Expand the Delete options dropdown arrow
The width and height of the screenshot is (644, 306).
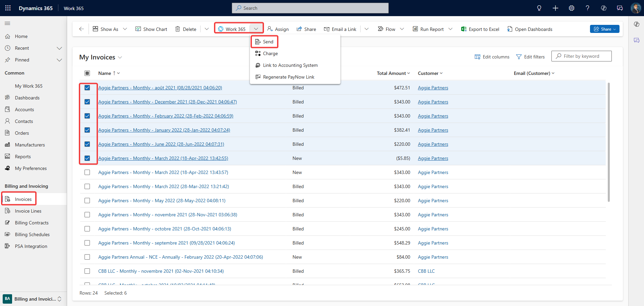point(207,29)
